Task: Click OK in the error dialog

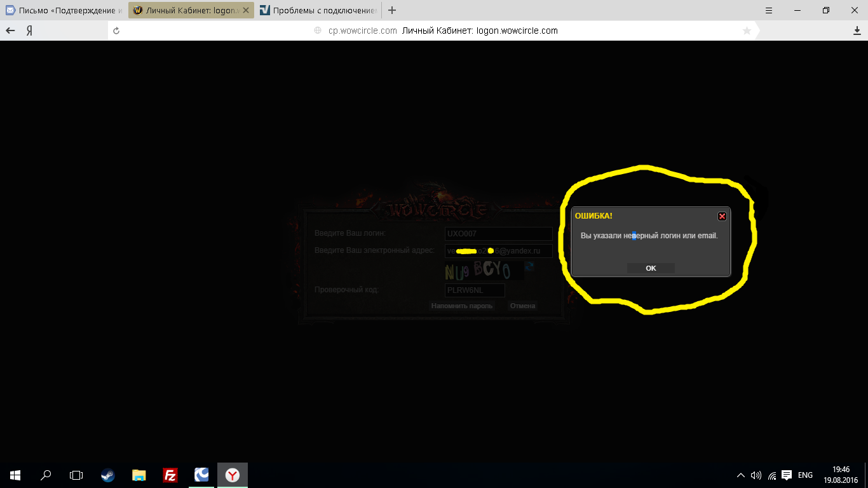Action: point(651,268)
